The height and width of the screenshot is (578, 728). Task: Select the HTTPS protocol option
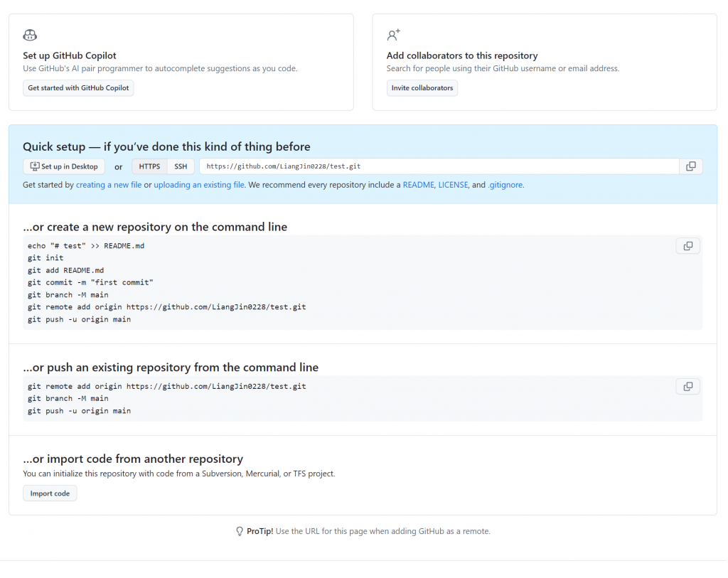point(149,166)
